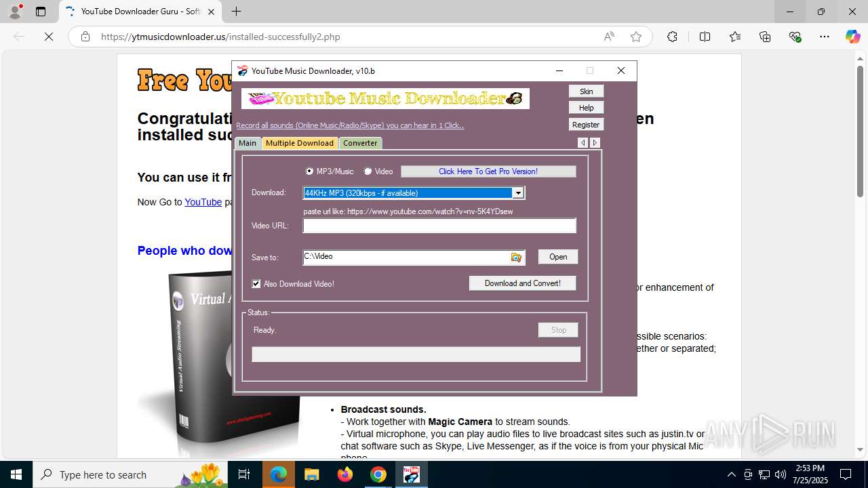This screenshot has height=488, width=868.
Task: Close the YouTube Downloader Guru tab
Action: pyautogui.click(x=212, y=12)
